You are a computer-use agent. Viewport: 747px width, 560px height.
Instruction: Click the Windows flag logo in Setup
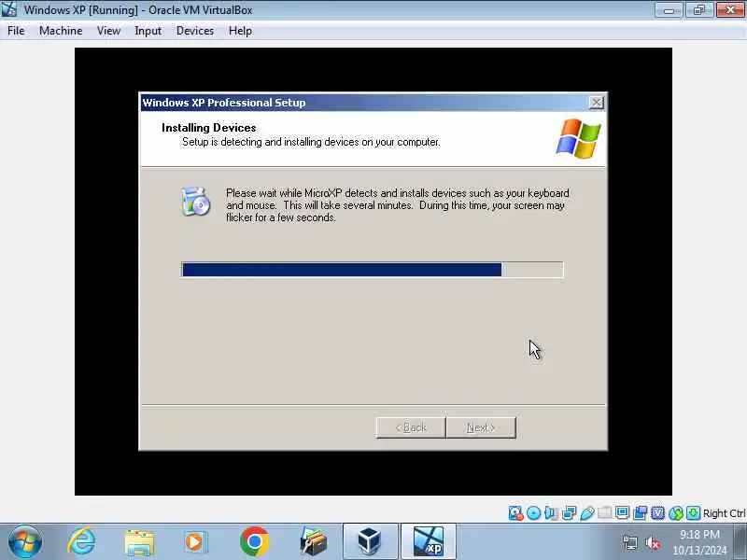coord(578,138)
